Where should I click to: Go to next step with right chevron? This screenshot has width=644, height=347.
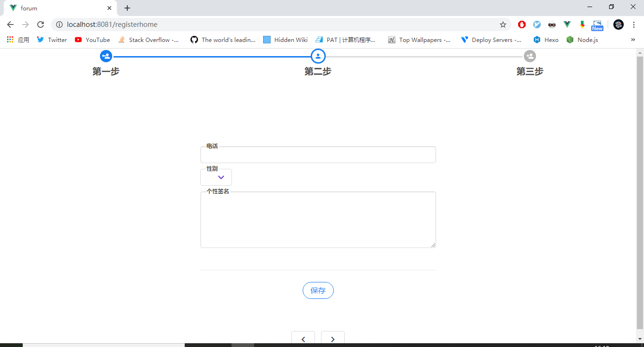(x=333, y=339)
